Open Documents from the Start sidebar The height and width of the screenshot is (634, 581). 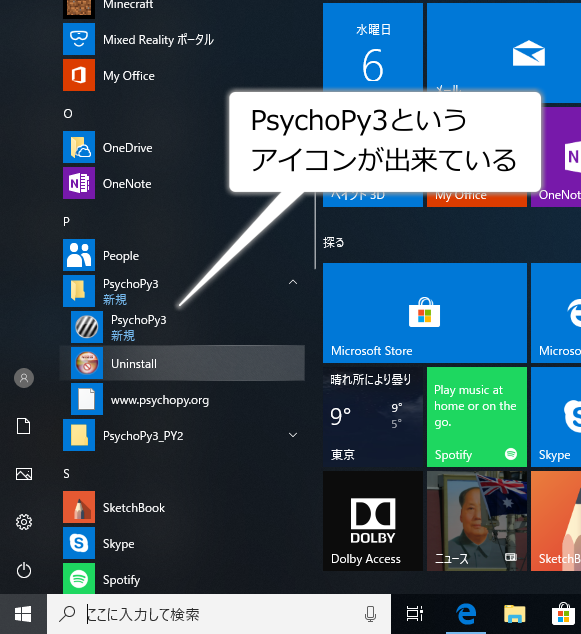23,426
